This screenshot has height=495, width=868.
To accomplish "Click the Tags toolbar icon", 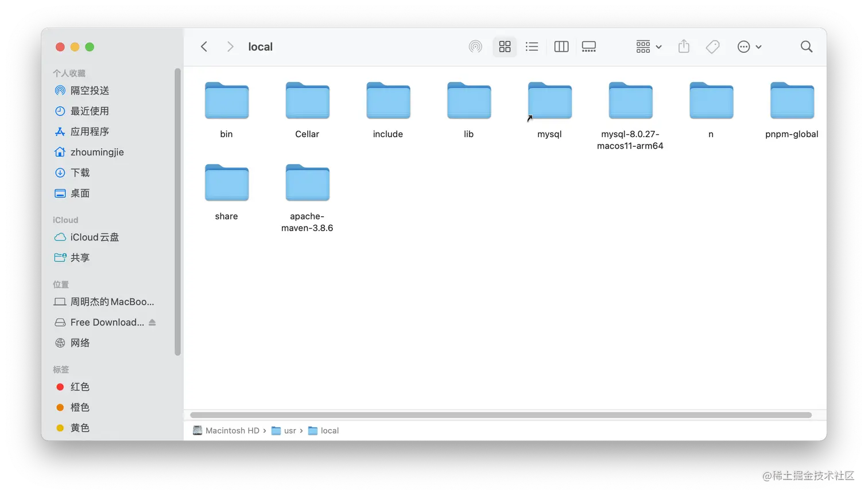I will [x=712, y=46].
